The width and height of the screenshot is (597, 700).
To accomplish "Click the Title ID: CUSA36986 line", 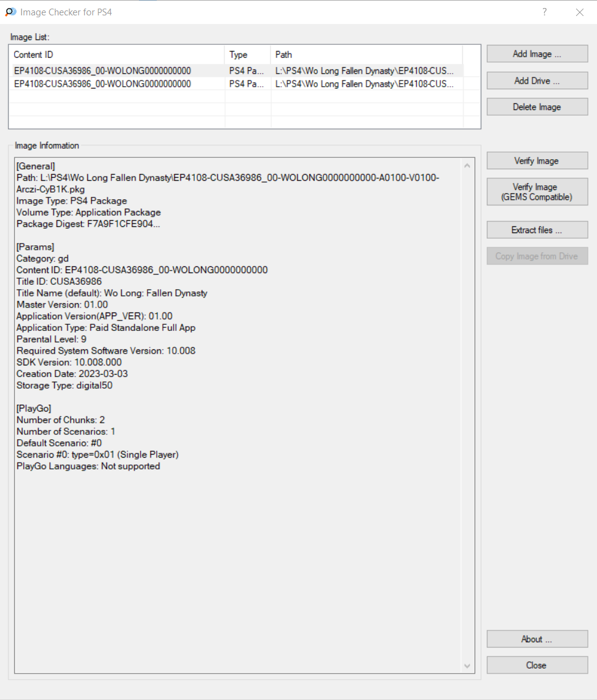I will (x=59, y=282).
